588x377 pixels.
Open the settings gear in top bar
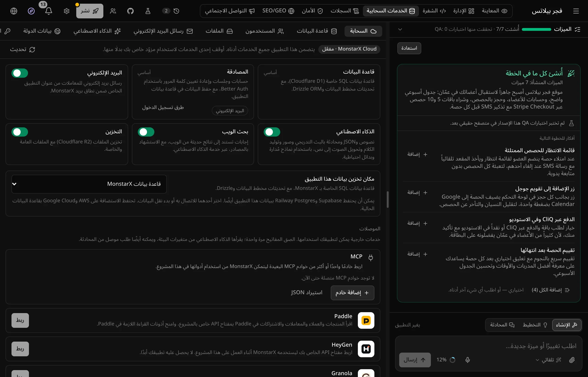(67, 11)
